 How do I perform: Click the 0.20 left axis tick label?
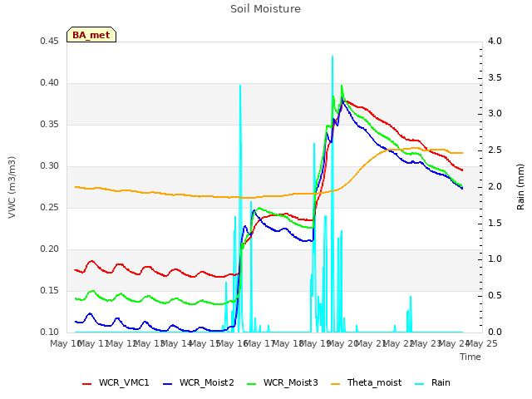(x=49, y=249)
